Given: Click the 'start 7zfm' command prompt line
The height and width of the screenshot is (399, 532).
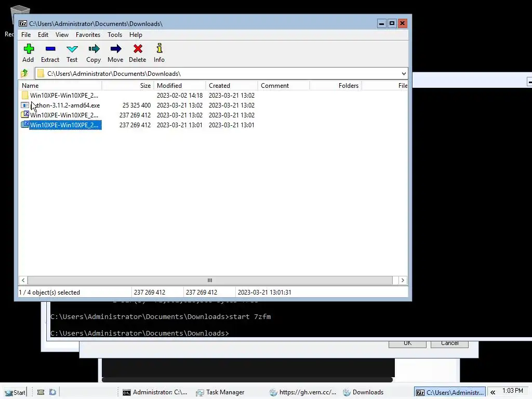Looking at the screenshot, I should (x=161, y=316).
